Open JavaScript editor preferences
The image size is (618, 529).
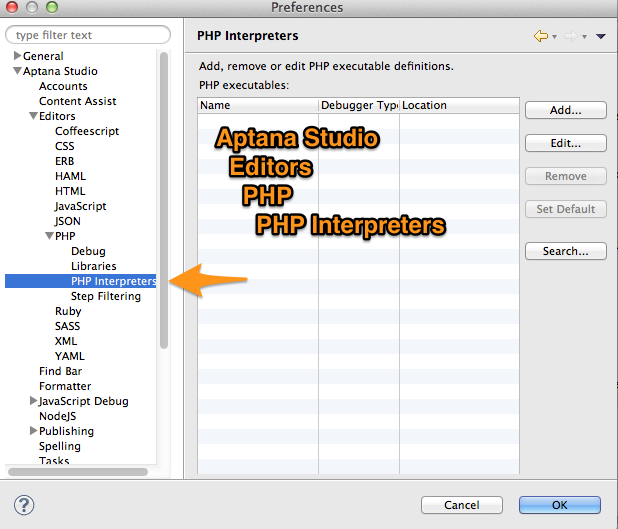click(80, 206)
